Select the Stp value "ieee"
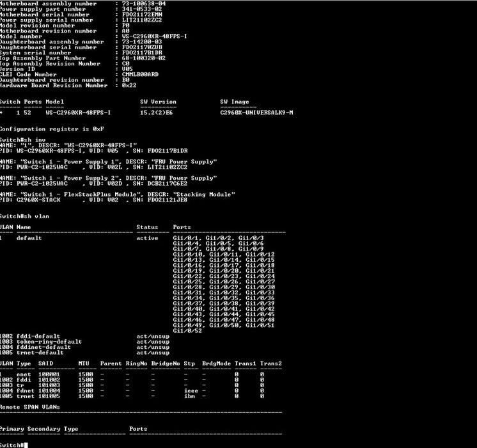Viewport: 477px width, 448px height. (x=191, y=391)
